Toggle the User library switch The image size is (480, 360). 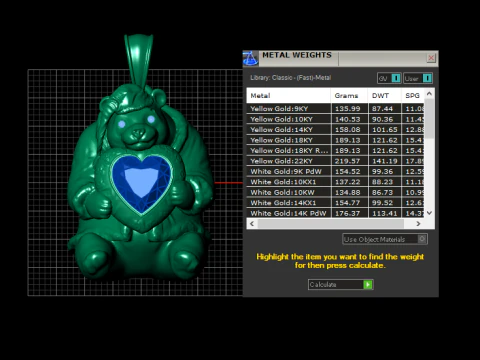coord(427,78)
